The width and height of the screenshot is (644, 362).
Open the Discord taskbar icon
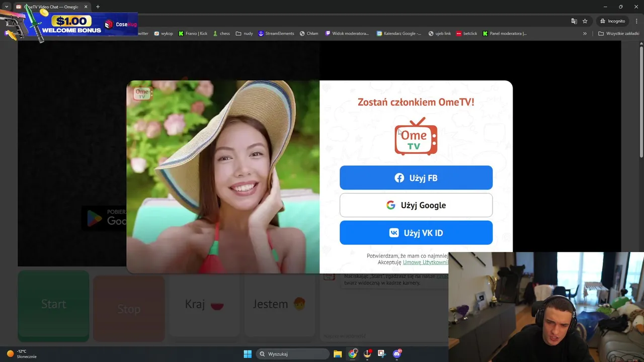[397, 354]
